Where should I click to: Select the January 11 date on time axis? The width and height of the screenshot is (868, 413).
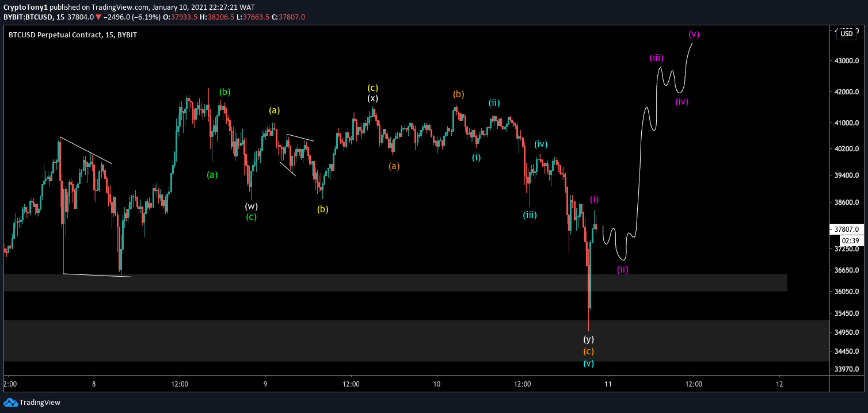[x=607, y=384]
